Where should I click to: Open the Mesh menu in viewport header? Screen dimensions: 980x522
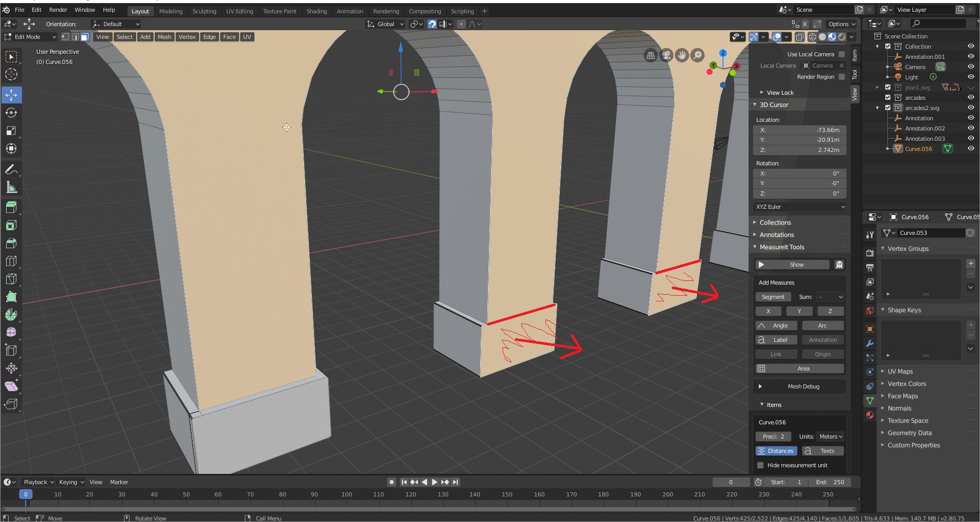point(164,37)
